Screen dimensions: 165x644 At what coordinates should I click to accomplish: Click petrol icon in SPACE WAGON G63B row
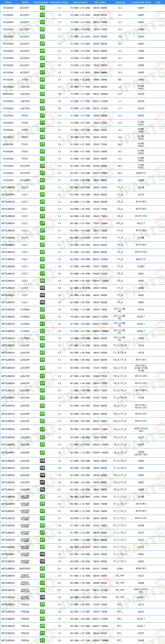(x=42, y=583)
